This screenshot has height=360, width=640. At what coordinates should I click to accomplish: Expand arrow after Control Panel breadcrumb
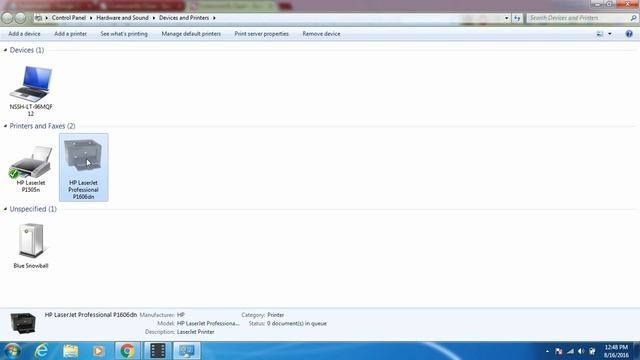[91, 18]
